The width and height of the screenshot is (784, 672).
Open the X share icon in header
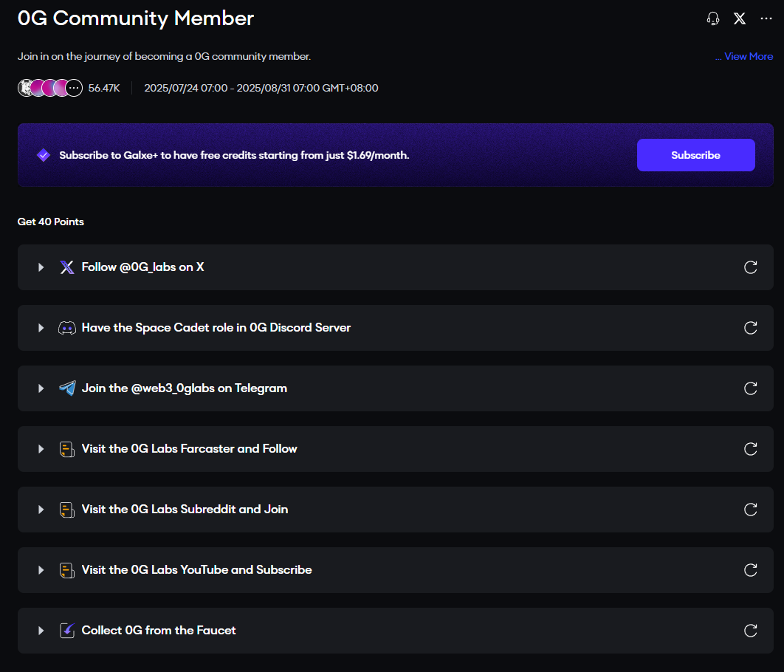[740, 18]
